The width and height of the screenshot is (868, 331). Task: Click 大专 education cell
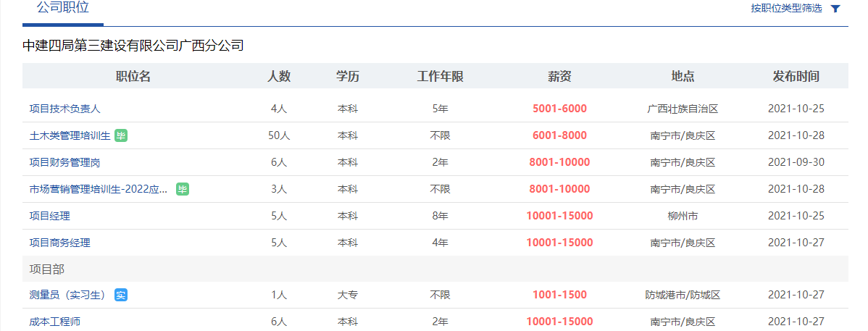348,295
